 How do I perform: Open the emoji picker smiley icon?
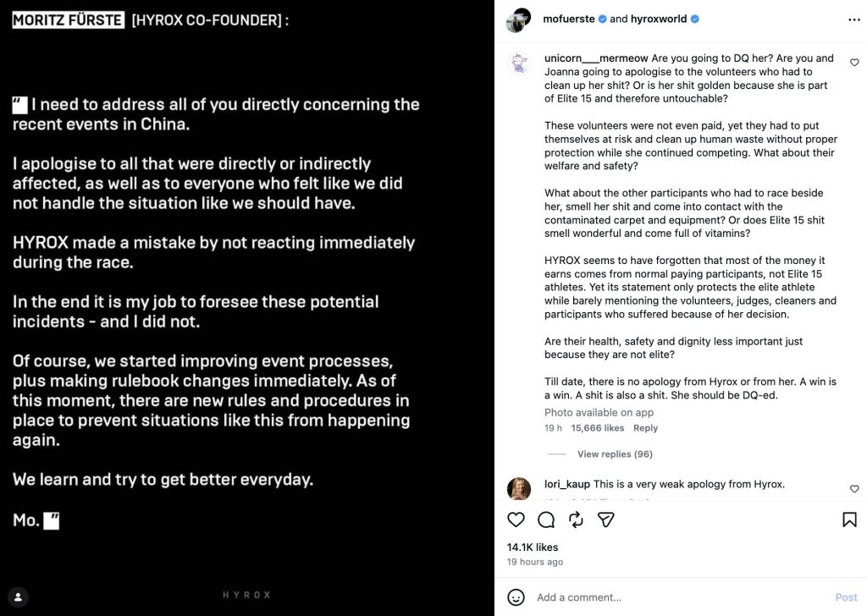pos(516,597)
